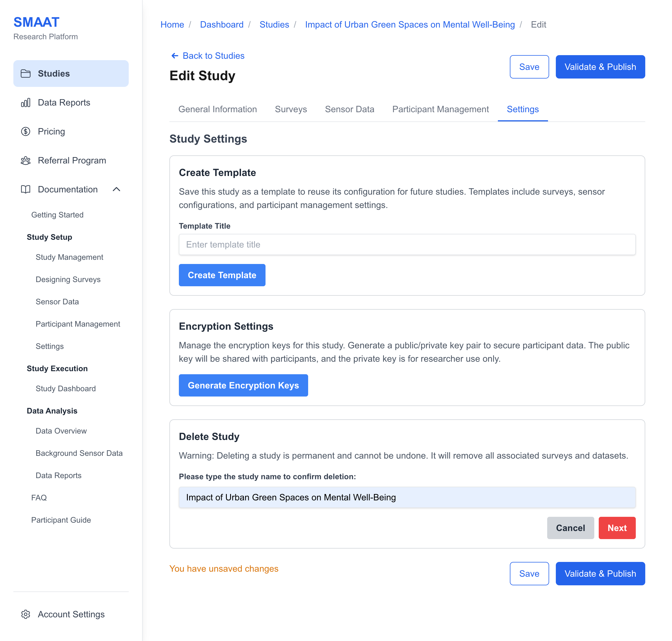The image size is (672, 641).
Task: Click the Account Settings gear icon
Action: click(26, 614)
